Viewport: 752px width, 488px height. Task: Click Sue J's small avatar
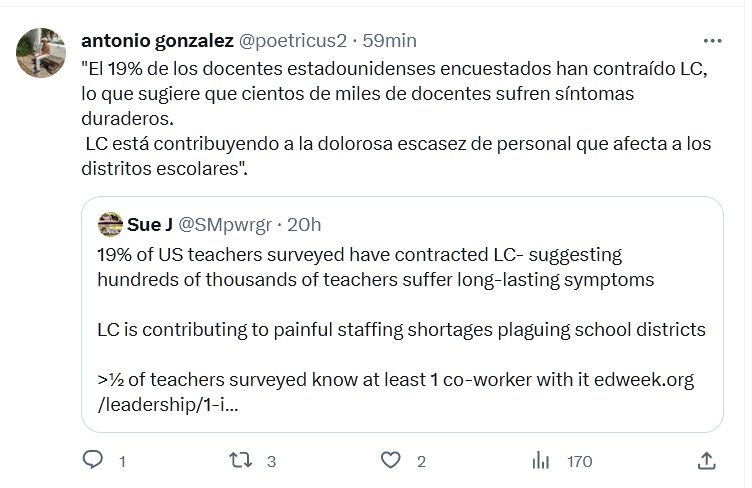110,223
